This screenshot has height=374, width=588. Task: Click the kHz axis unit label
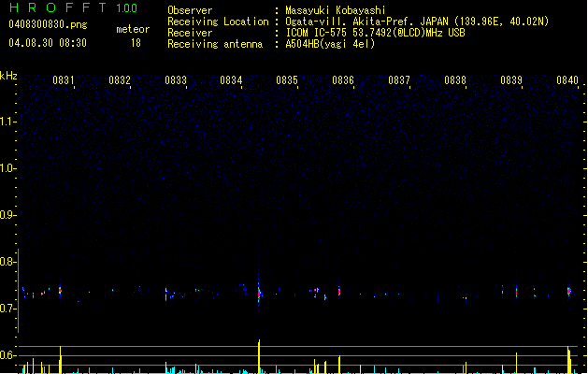tap(8, 76)
